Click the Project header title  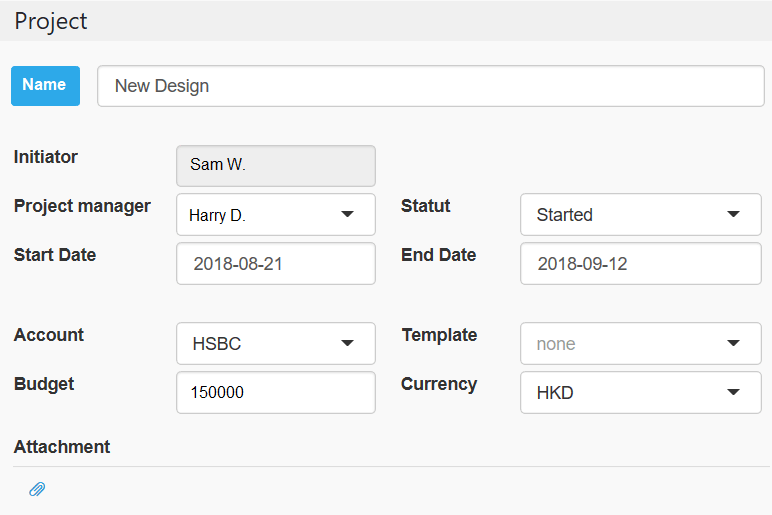point(51,22)
